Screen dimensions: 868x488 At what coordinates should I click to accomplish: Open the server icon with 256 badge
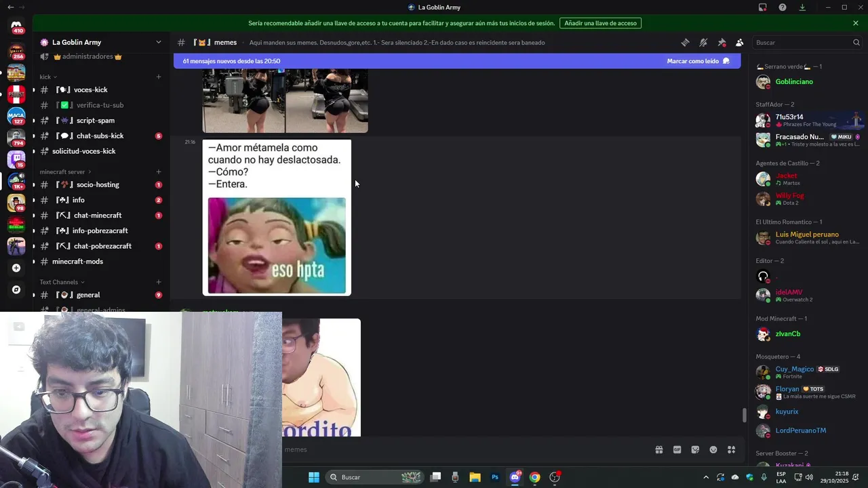click(x=16, y=51)
